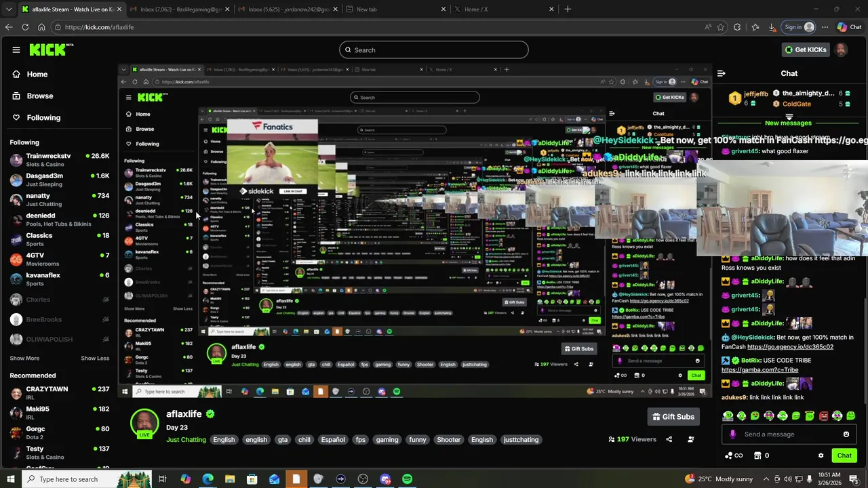Viewport: 868px width, 488px height.
Task: Open the Copilot Chat button in browser
Action: (x=849, y=27)
